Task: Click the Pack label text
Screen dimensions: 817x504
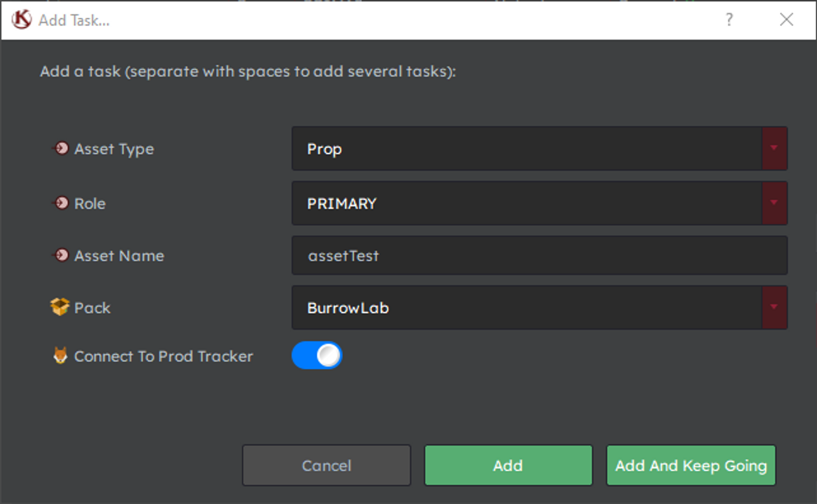Action: (92, 308)
